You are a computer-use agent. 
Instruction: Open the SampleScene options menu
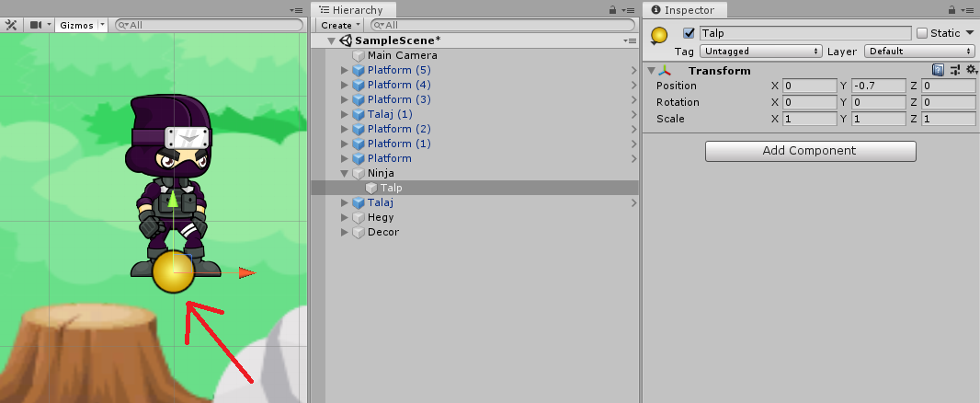630,40
